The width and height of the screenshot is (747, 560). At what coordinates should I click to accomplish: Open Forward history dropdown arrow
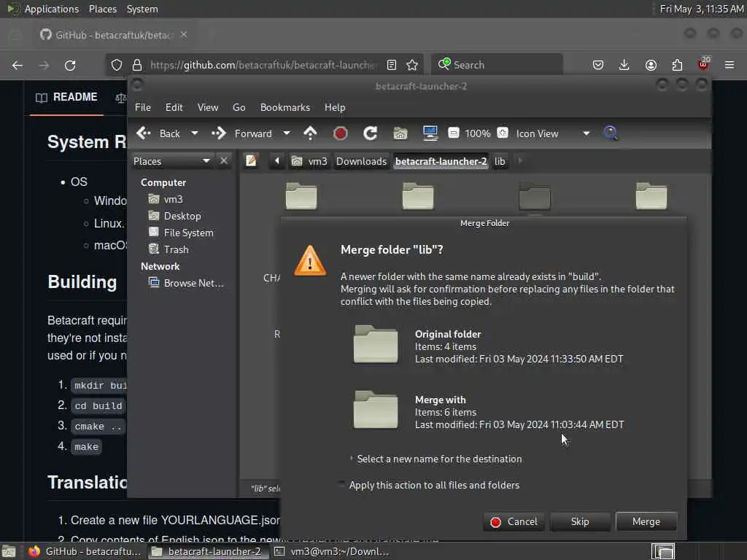click(x=286, y=133)
